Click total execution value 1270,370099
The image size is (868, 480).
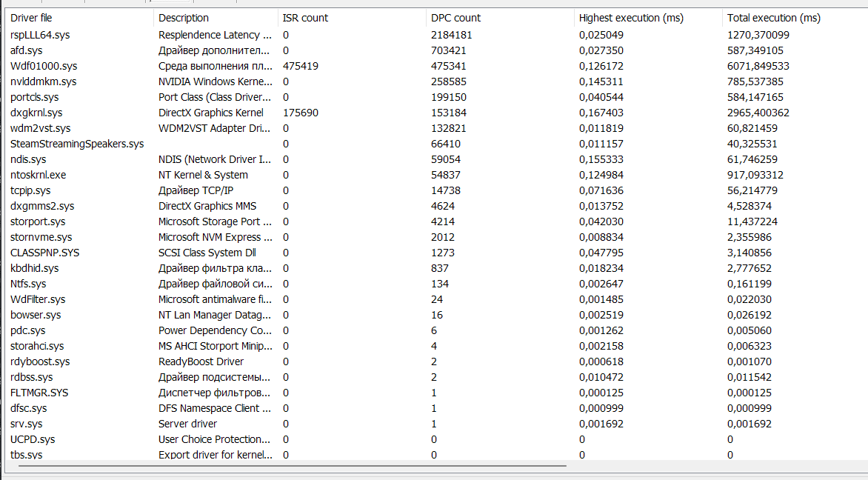[x=758, y=35]
